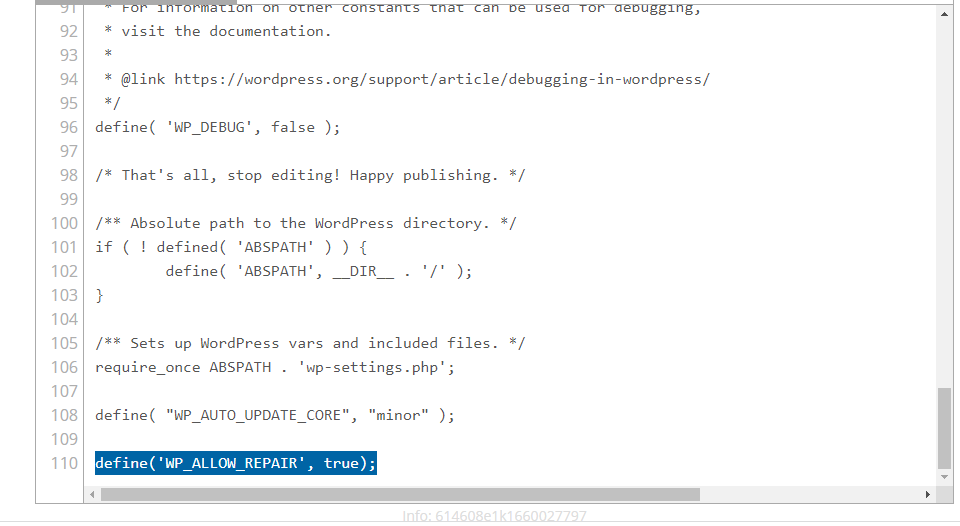
Task: Click line number 110 in the gutter
Action: coord(64,464)
